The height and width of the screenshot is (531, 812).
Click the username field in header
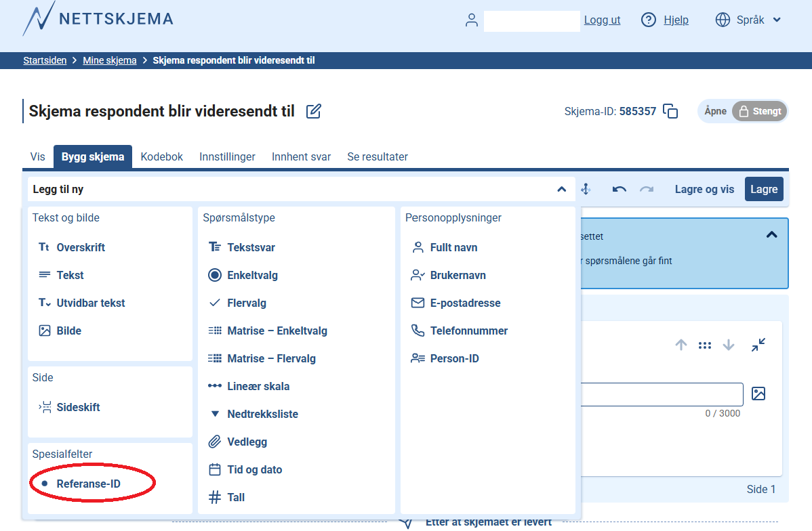(x=532, y=21)
